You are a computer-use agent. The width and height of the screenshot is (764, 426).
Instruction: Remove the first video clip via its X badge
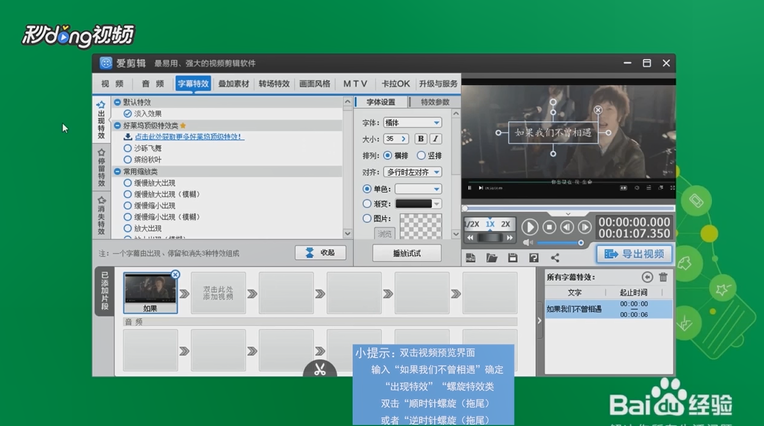175,274
